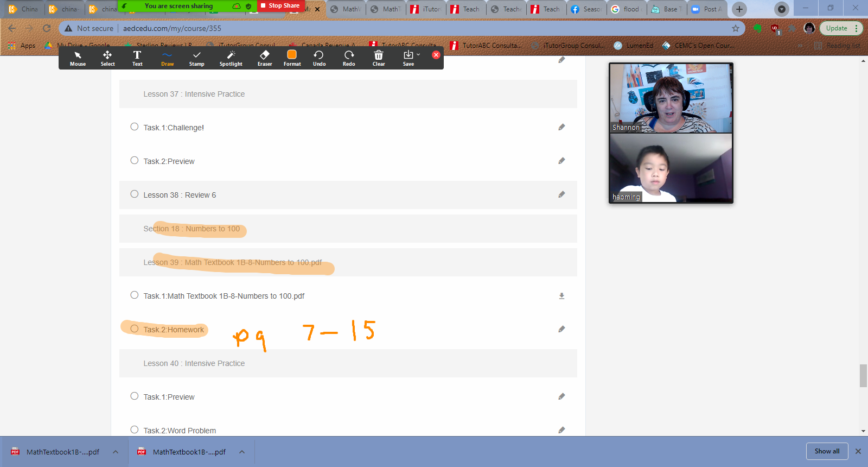Image resolution: width=868 pixels, height=467 pixels.
Task: Activate the Text annotation tool
Action: tap(137, 58)
